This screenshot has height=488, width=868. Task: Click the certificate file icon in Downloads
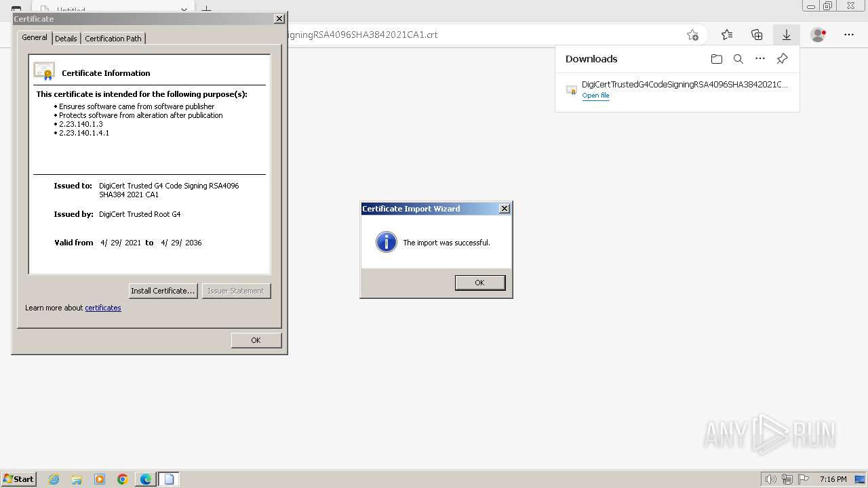(x=572, y=89)
